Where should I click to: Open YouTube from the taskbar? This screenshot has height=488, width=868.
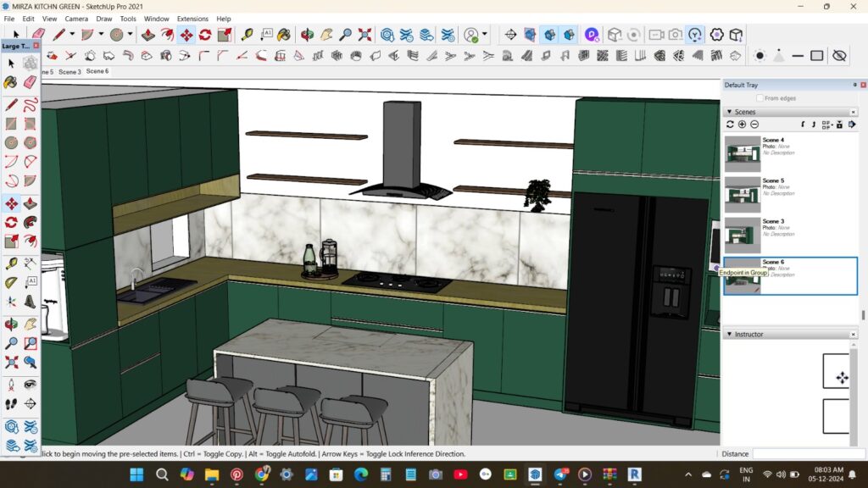click(460, 474)
